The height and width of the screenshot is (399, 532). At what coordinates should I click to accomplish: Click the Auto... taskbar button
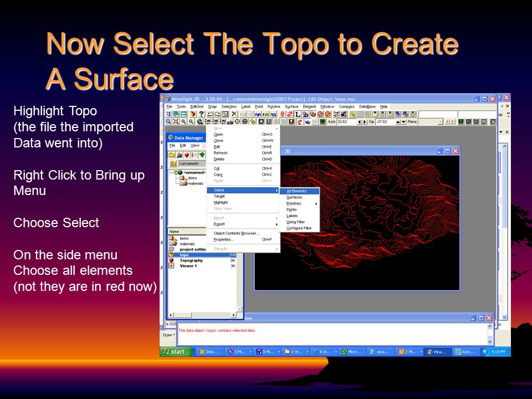pyautogui.click(x=466, y=352)
